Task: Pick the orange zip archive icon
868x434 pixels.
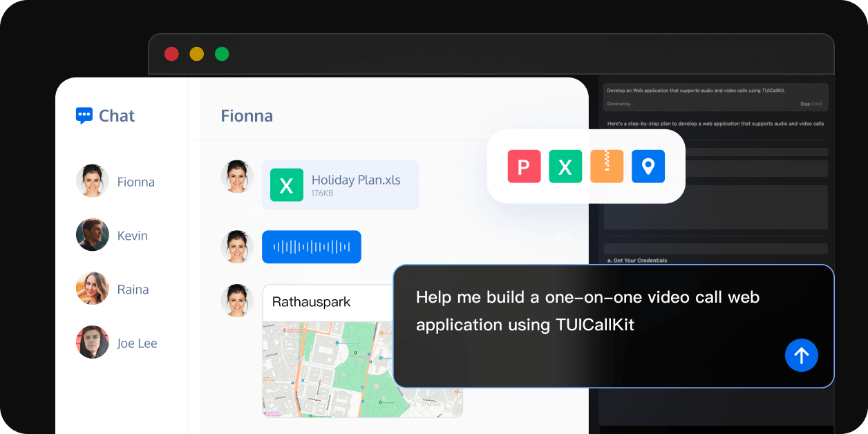Action: click(x=607, y=167)
